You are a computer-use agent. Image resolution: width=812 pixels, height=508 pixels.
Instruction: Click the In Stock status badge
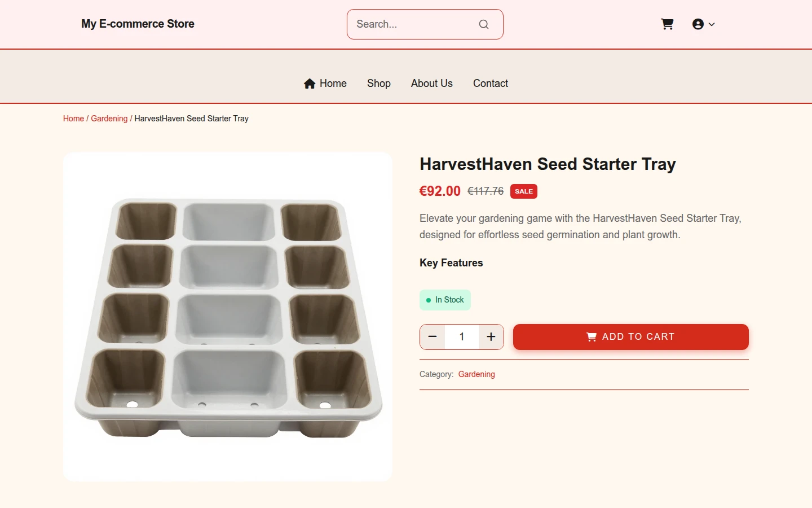tap(445, 300)
